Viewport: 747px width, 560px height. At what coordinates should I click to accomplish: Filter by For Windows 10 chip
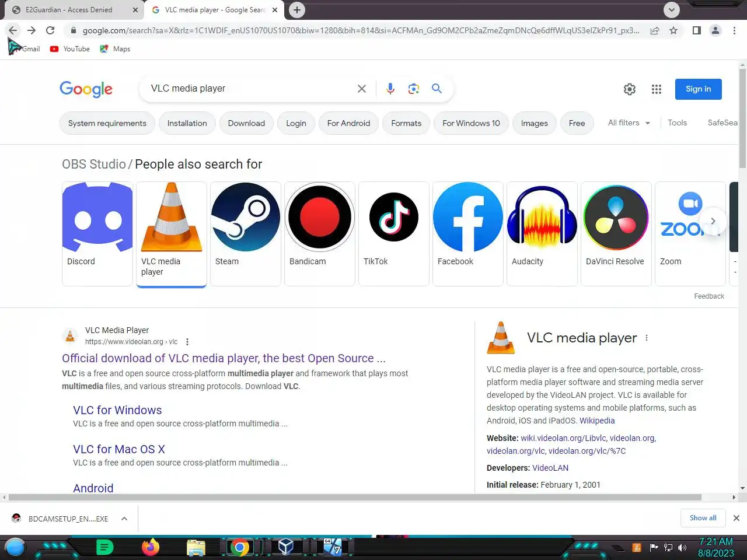[x=471, y=123]
